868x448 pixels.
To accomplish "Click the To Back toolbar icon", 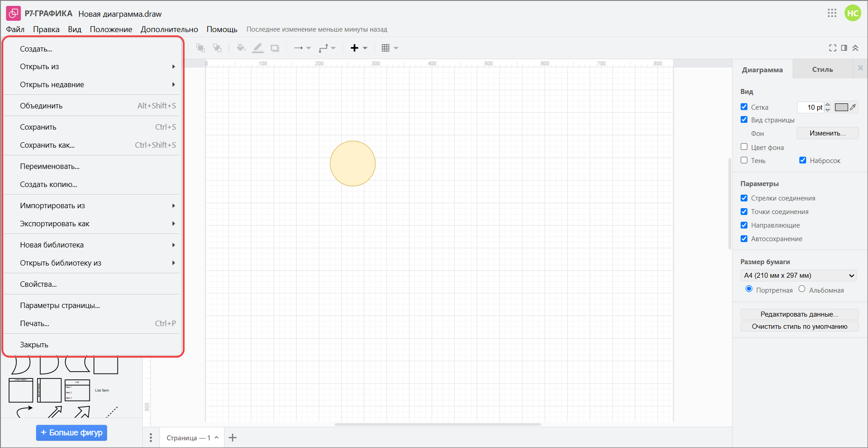I will point(217,48).
